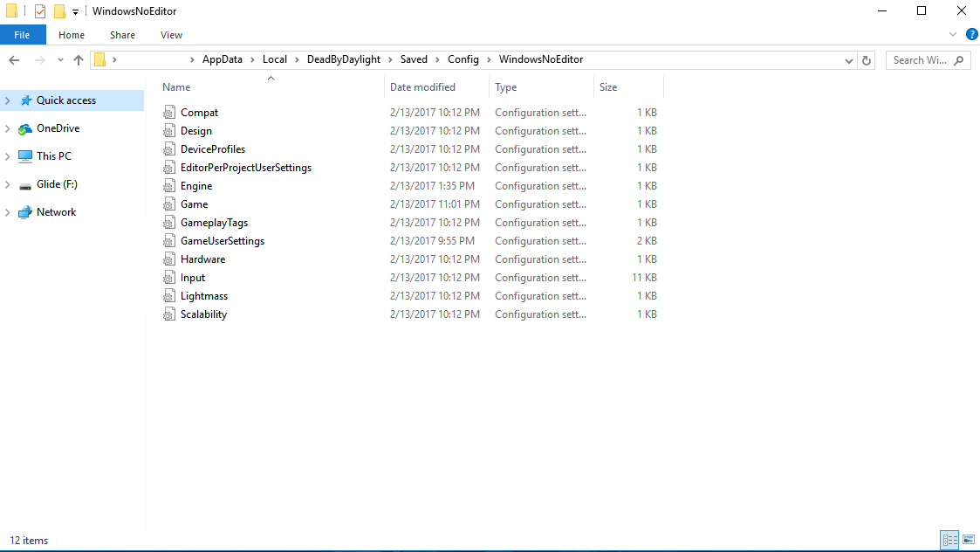Switch to the View ribbon tab
This screenshot has width=980, height=552.
171,35
